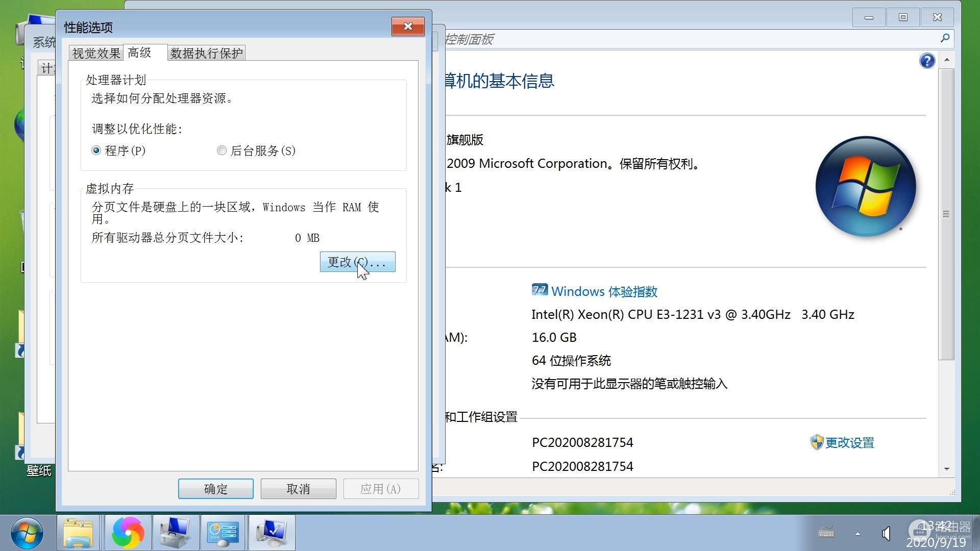This screenshot has height=551, width=980.
Task: Click the taskbar clock date 2020/9/19
Action: tap(936, 542)
